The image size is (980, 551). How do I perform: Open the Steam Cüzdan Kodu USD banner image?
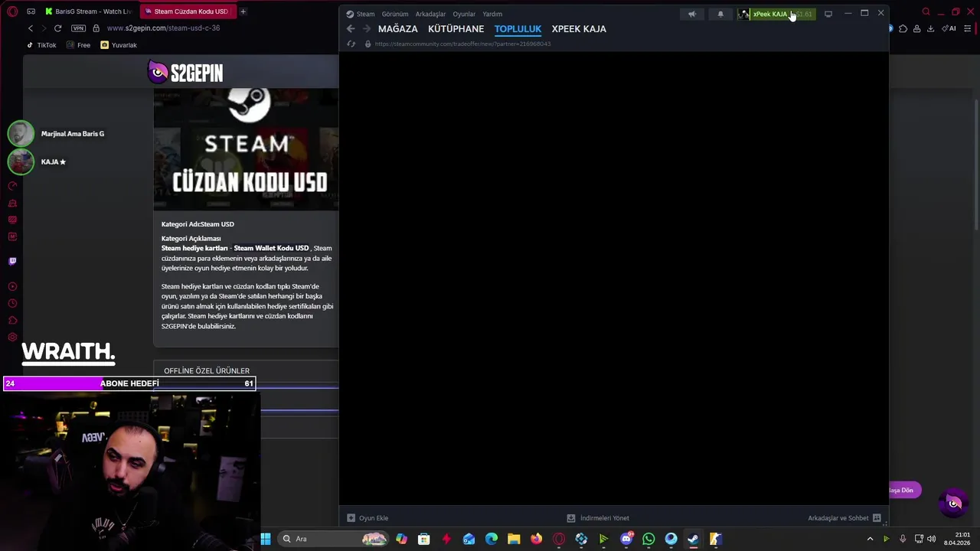pos(246,148)
